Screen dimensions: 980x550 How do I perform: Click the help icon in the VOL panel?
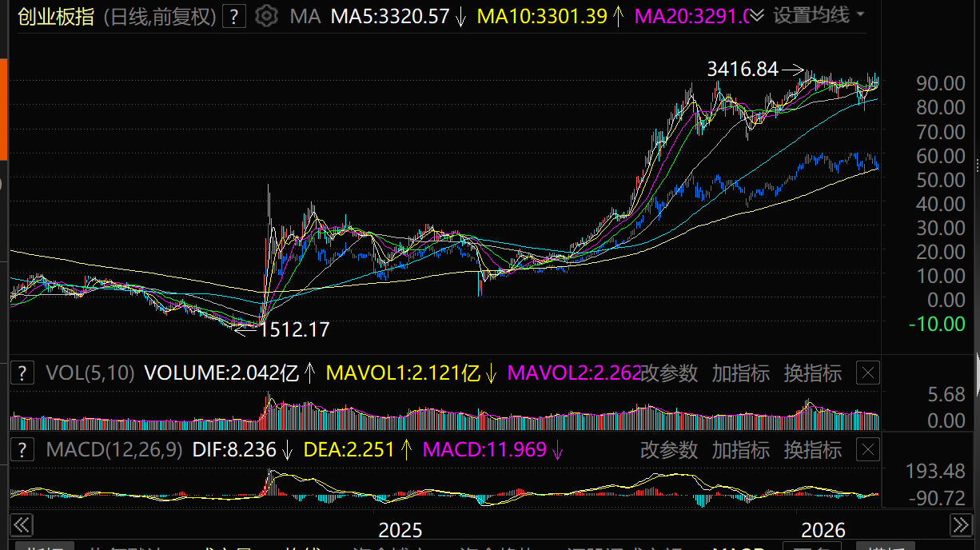point(22,373)
